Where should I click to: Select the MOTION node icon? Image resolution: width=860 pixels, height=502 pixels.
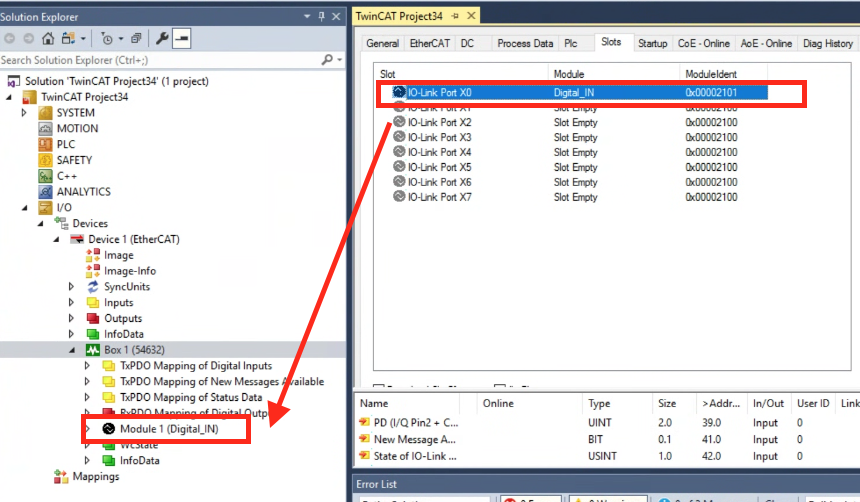[x=46, y=129]
